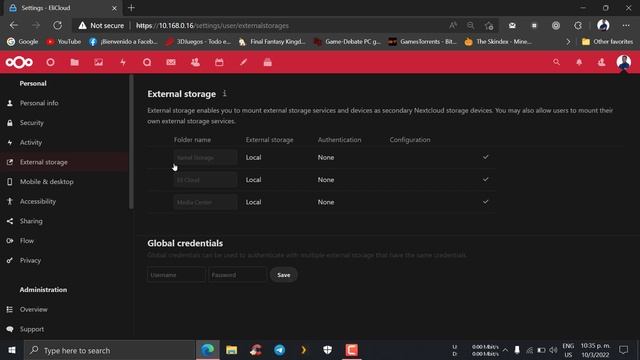Open the 3DJuegos bookmark
This screenshot has height=360, width=640.
pos(198,42)
